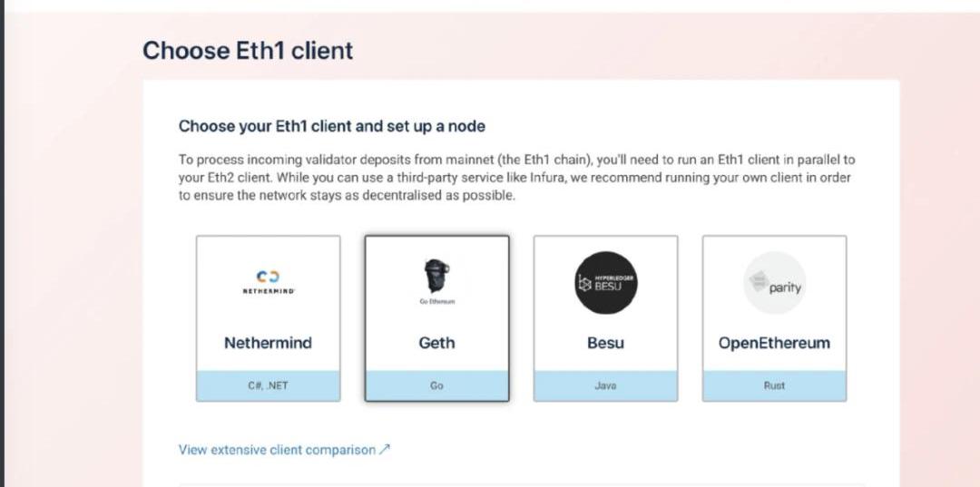Viewport: 980px width, 487px height.
Task: Click the Nethermind name label
Action: 268,343
